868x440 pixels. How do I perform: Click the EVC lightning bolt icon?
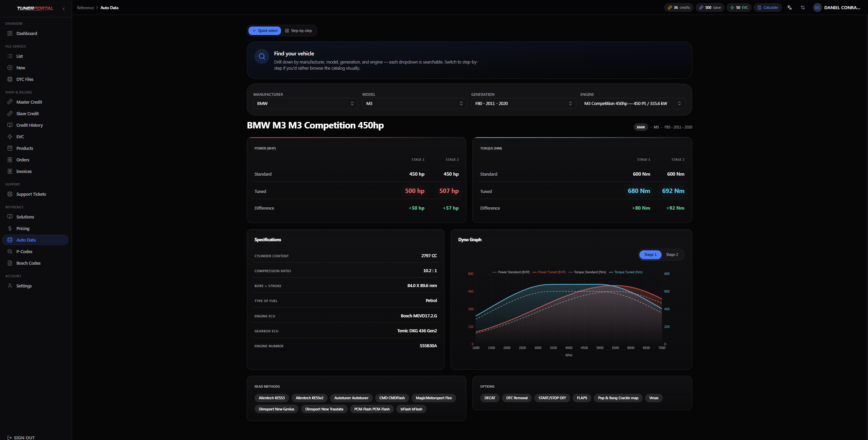[10, 137]
